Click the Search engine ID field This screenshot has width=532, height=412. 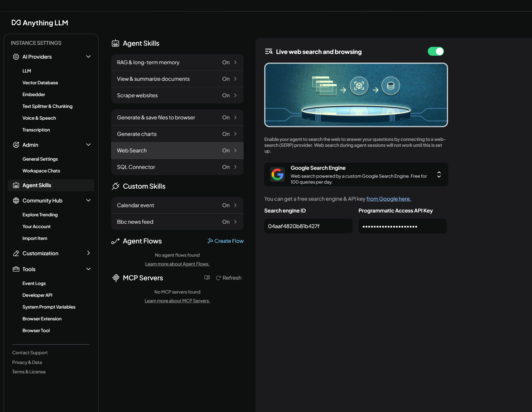pos(308,226)
